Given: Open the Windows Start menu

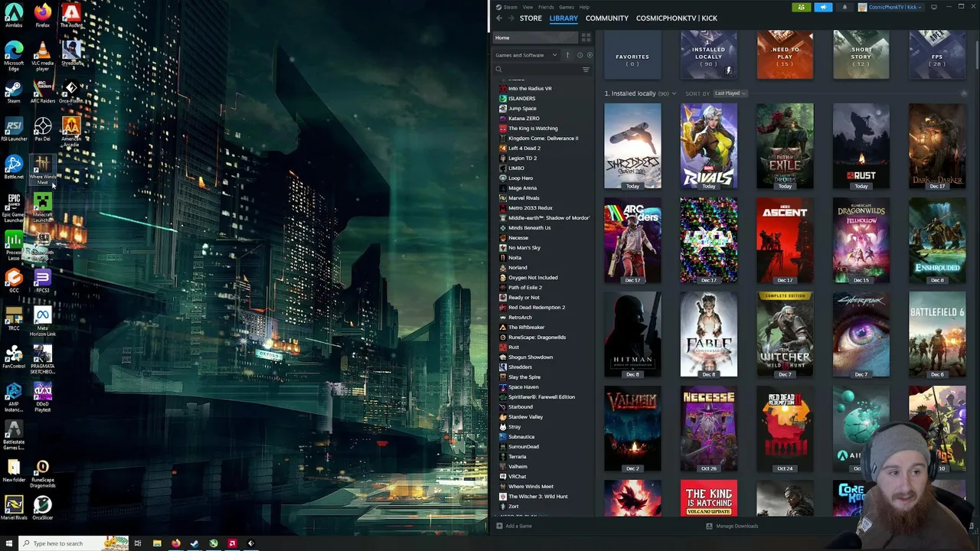Looking at the screenshot, I should click(8, 543).
